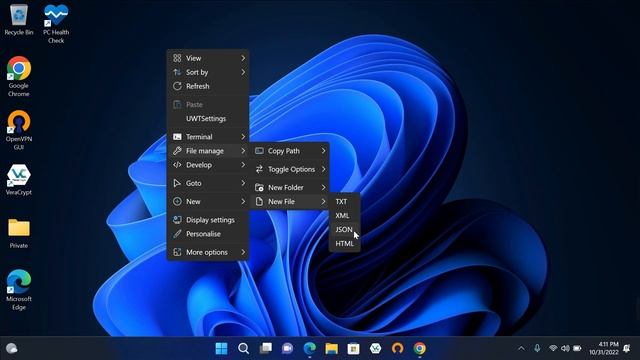Choose Personalise in context menu
The width and height of the screenshot is (640, 360).
(x=208, y=234)
